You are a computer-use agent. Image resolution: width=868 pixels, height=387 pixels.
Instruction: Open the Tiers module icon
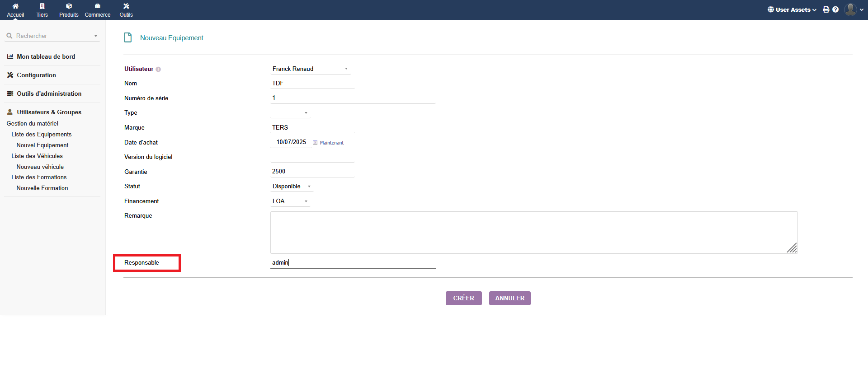[x=42, y=6]
